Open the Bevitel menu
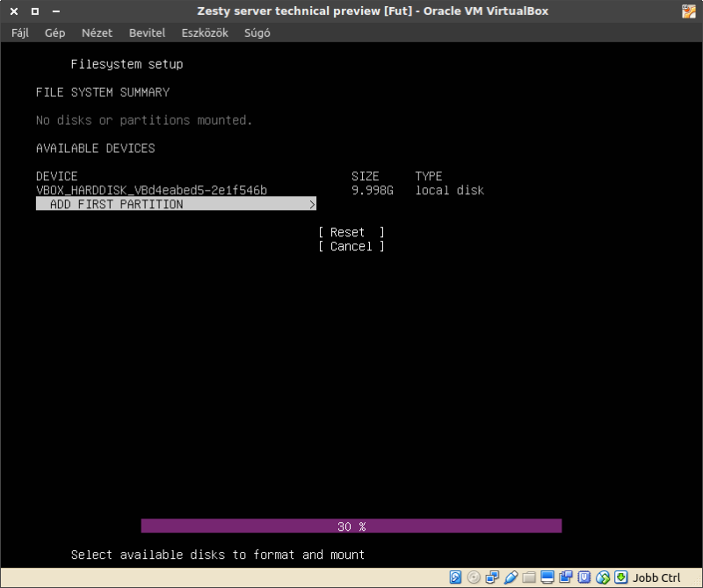Screen dimensions: 703x588 147,33
